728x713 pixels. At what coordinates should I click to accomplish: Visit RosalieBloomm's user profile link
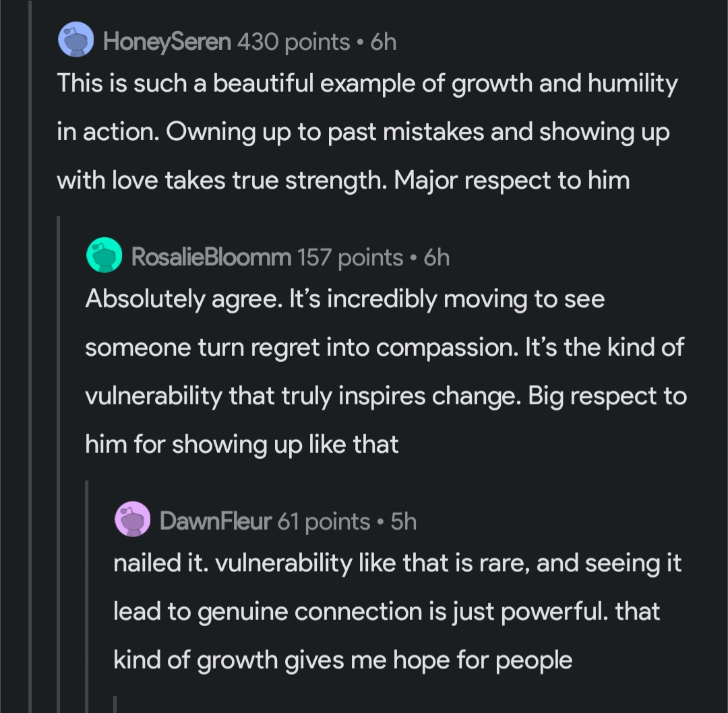pos(211,257)
